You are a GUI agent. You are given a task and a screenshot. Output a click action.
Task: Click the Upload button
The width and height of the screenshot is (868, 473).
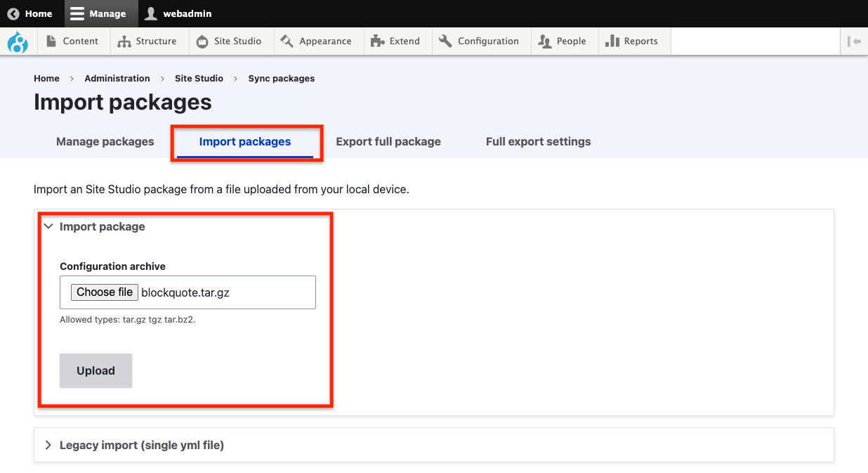click(96, 370)
